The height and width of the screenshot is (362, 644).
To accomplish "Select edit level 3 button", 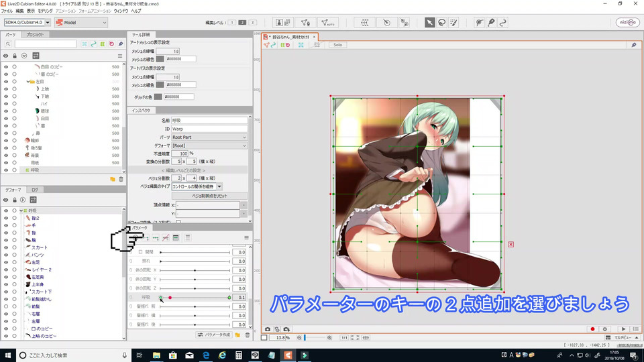I will (x=253, y=23).
